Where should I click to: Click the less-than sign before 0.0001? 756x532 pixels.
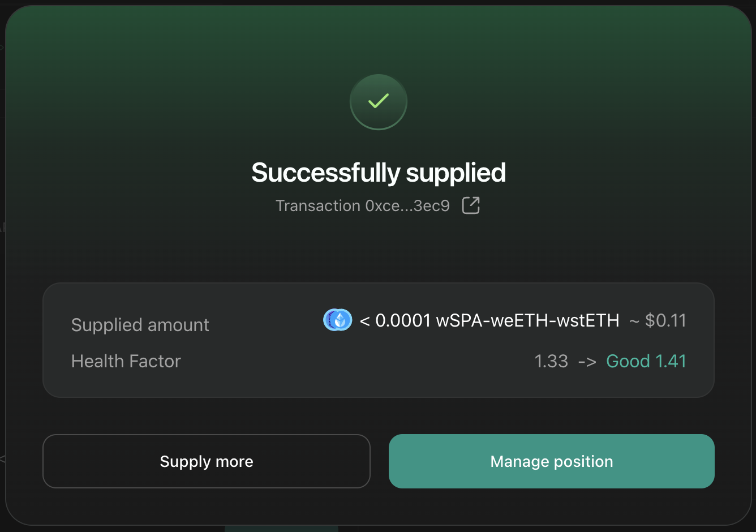(365, 321)
